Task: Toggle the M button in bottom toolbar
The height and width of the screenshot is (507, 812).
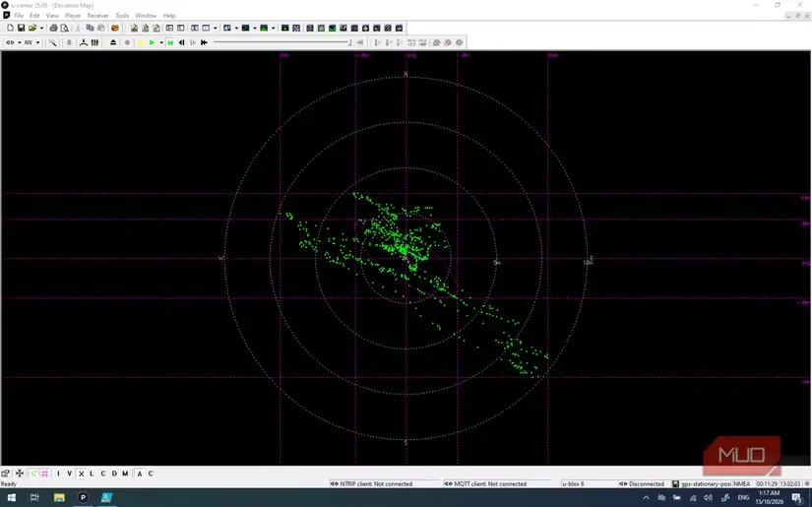Action: click(x=125, y=474)
